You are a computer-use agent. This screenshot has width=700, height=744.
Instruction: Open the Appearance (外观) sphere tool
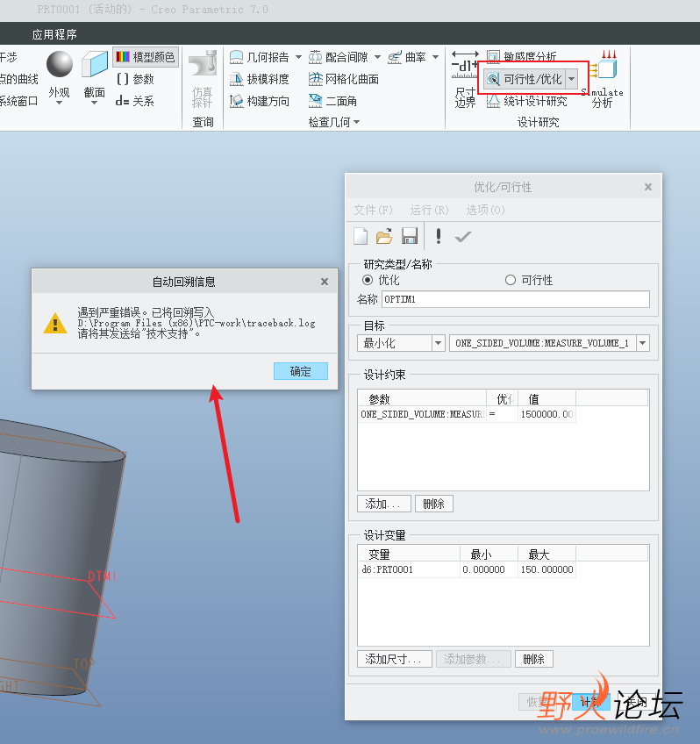(x=60, y=64)
